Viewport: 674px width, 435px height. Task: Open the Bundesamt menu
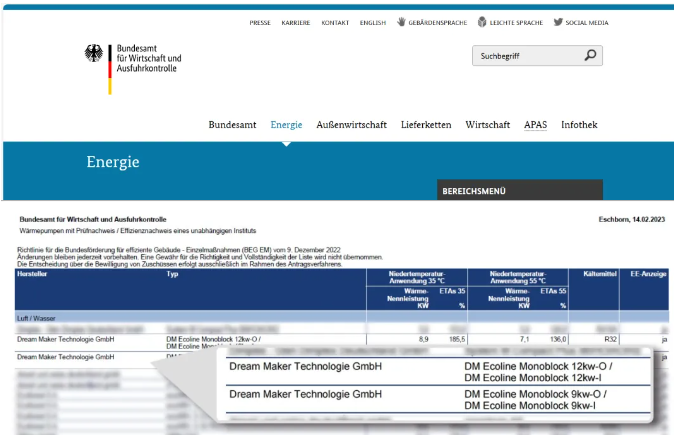click(234, 125)
